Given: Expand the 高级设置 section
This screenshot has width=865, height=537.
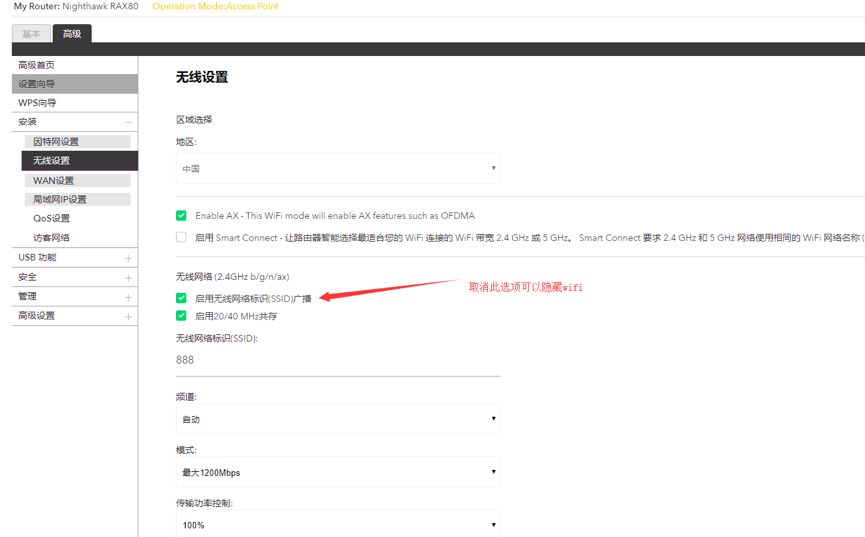Looking at the screenshot, I should (x=74, y=316).
